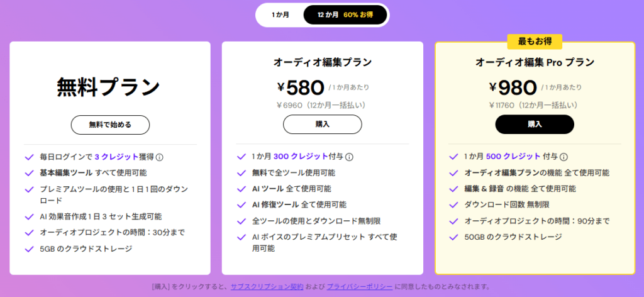Image resolution: width=644 pixels, height=297 pixels.
Task: Switch billing to 1か月
Action: pyautogui.click(x=280, y=15)
